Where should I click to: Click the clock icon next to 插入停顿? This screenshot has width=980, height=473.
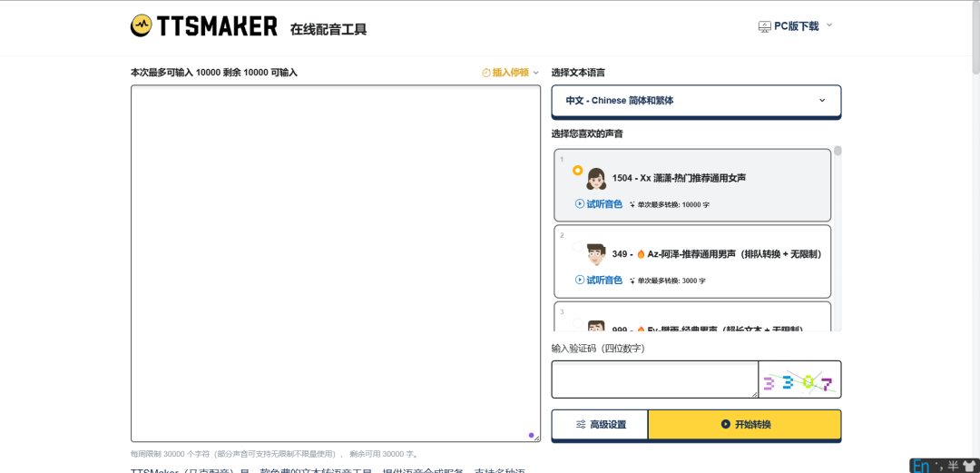486,73
